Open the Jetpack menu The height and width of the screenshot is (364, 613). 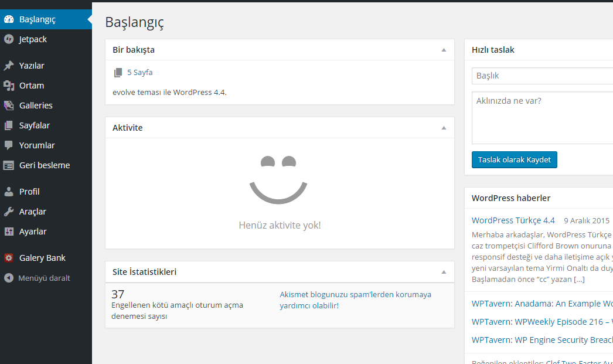(46, 39)
